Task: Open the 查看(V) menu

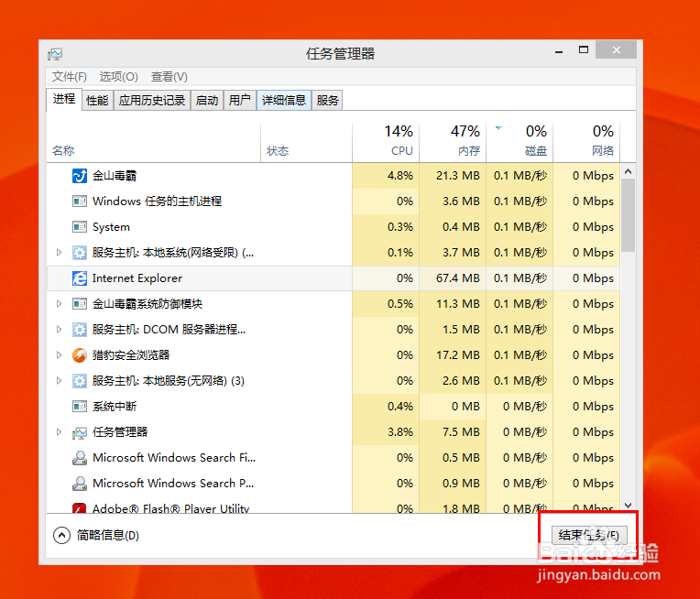Action: (170, 77)
